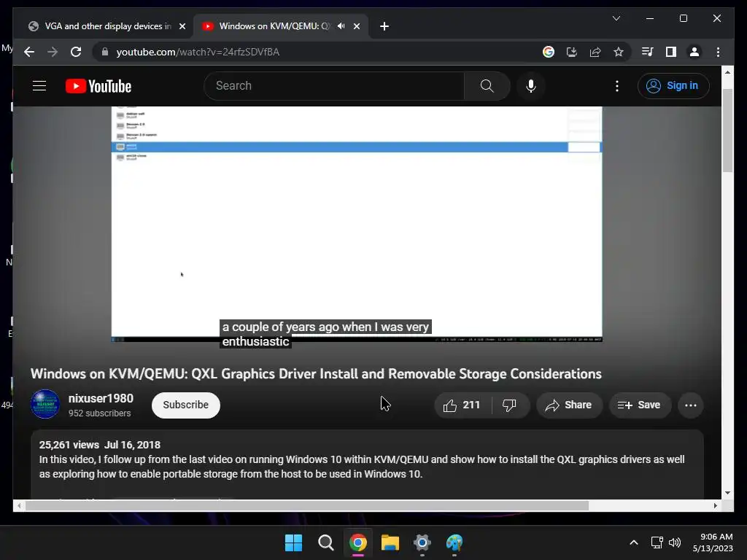Open the nixuser1980 channel avatar
The image size is (747, 560).
[44, 404]
